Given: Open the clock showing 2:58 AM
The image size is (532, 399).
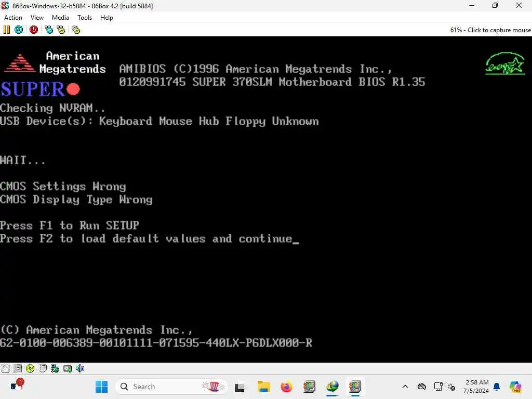Looking at the screenshot, I should (x=476, y=387).
